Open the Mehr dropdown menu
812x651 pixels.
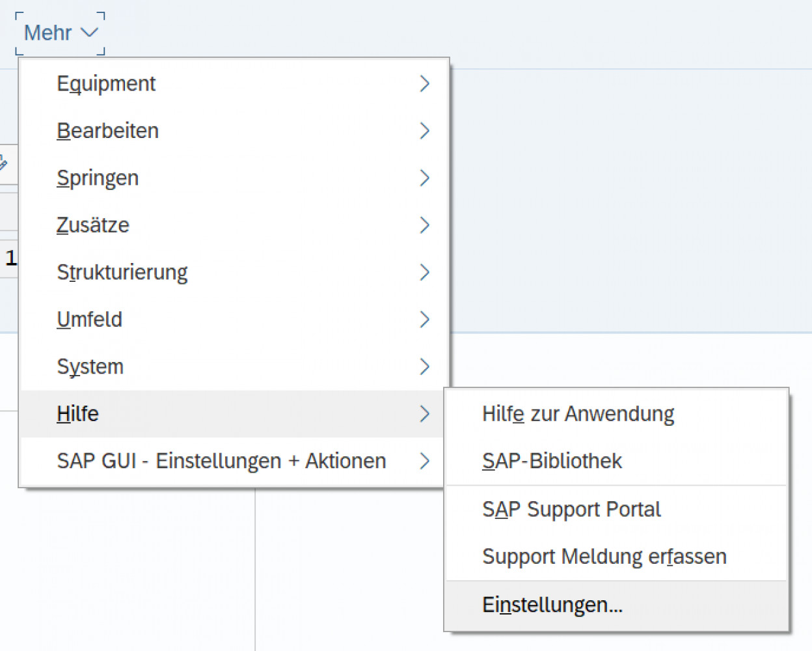click(59, 33)
